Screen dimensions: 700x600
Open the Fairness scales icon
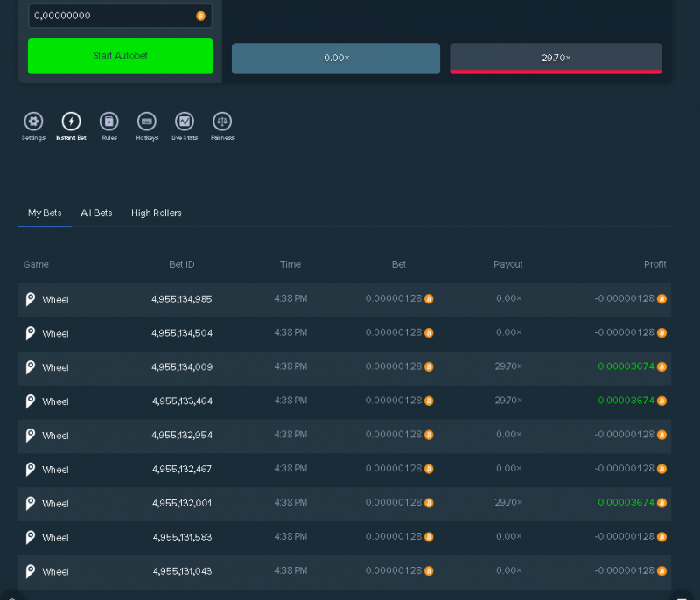[222, 122]
